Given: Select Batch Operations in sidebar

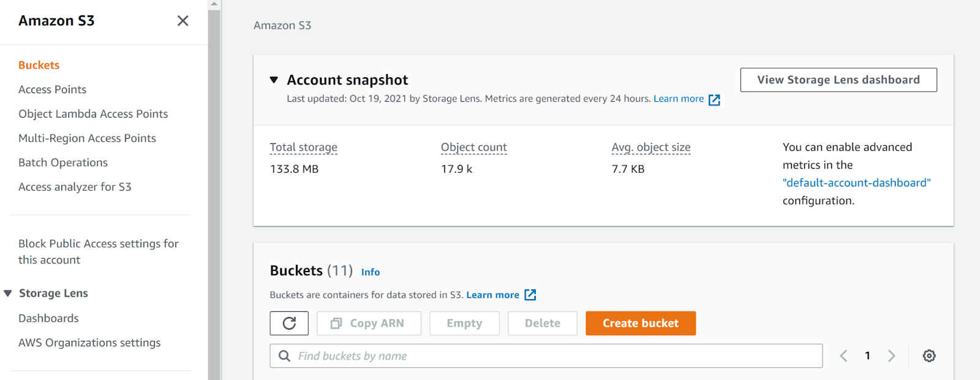Looking at the screenshot, I should (62, 162).
